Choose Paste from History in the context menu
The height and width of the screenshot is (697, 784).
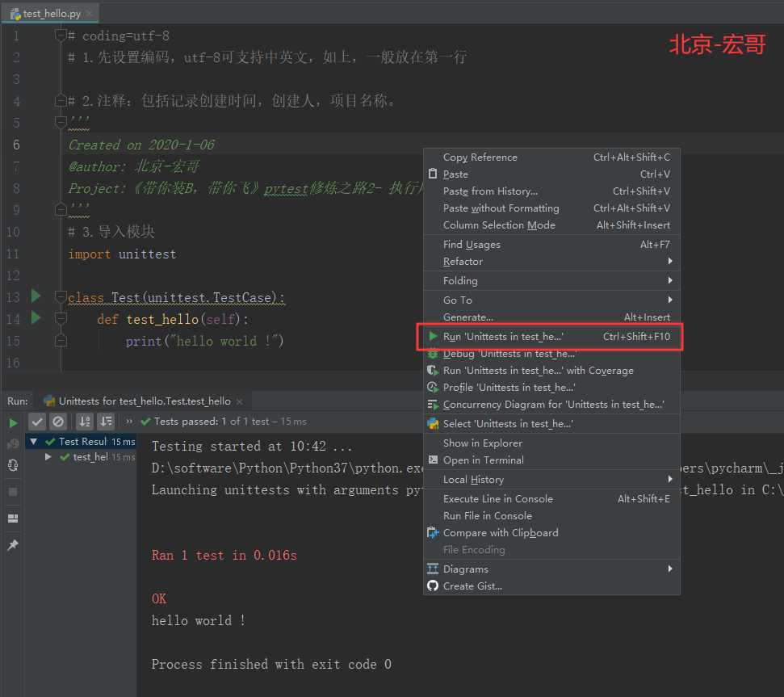[x=551, y=191]
